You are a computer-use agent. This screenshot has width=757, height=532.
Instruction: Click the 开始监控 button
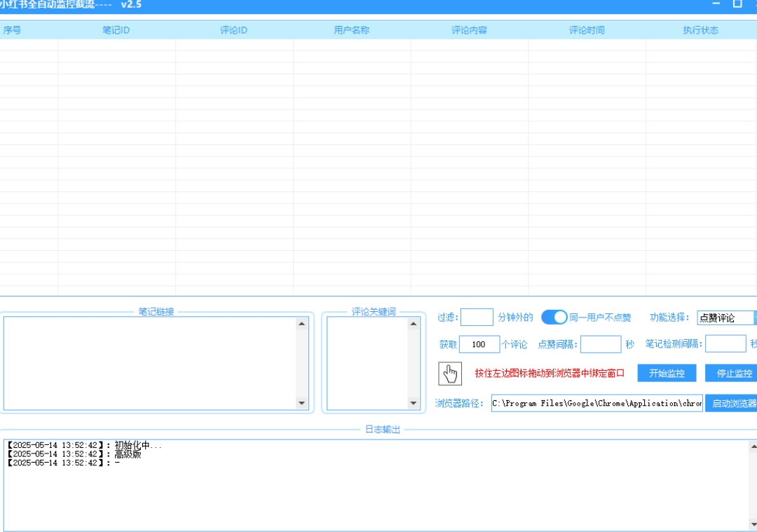667,373
